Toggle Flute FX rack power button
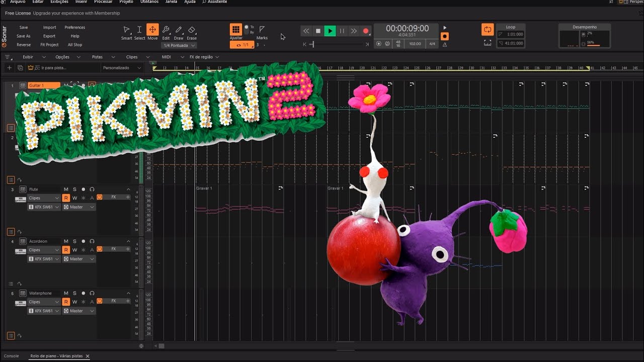Screen dimensions: 644x362 coord(100,197)
